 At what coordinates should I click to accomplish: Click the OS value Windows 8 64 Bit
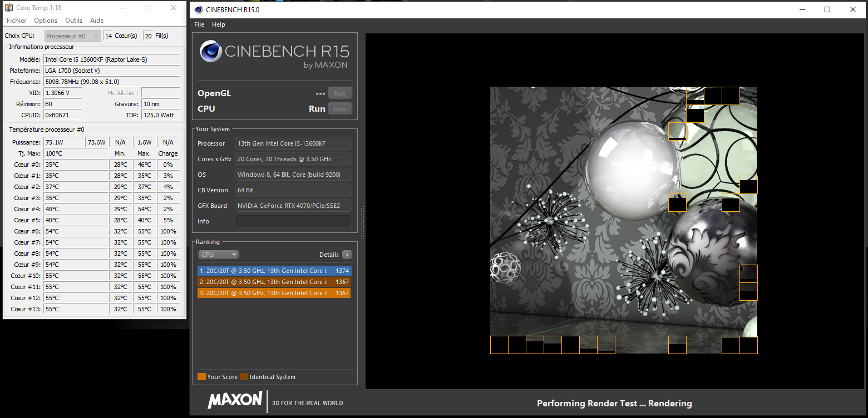(x=293, y=175)
